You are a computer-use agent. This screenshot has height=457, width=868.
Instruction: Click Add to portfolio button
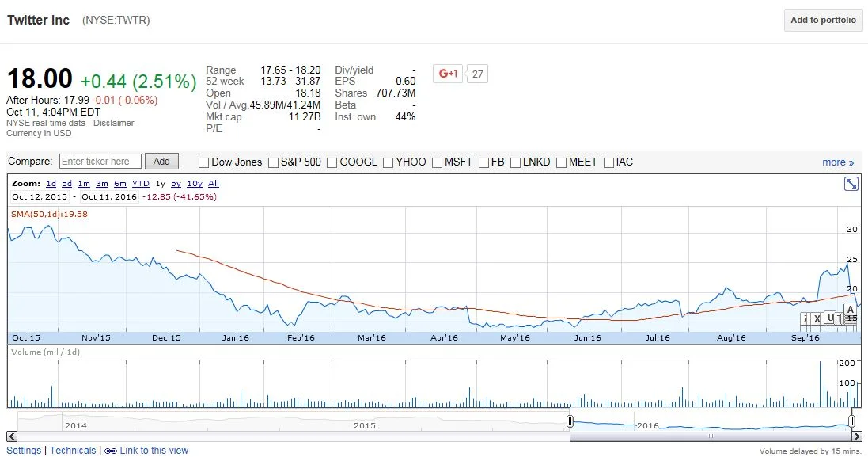823,20
